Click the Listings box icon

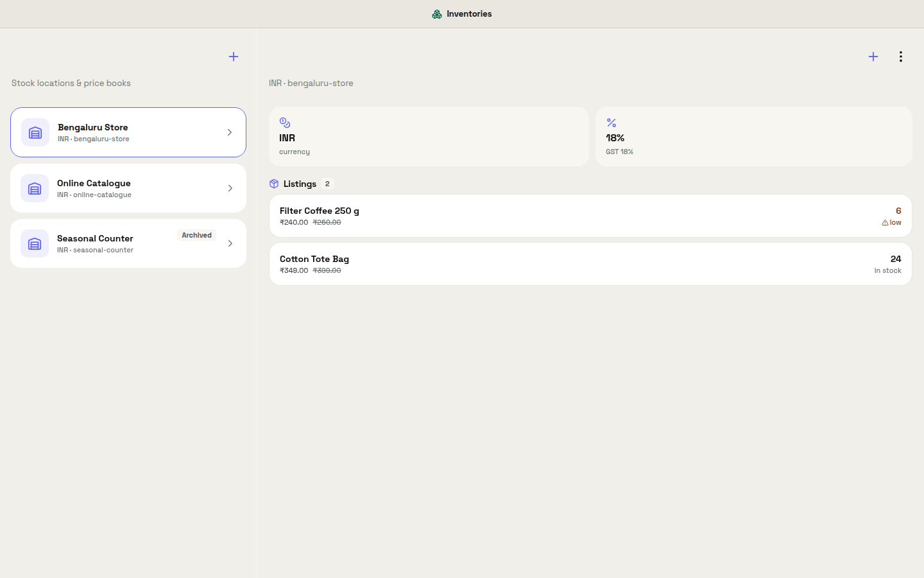274,184
